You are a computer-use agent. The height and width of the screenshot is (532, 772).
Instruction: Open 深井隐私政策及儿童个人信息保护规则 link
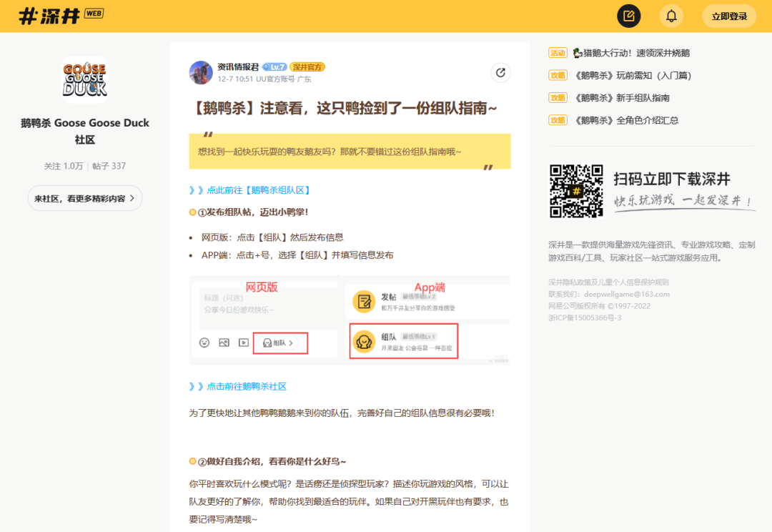[608, 282]
